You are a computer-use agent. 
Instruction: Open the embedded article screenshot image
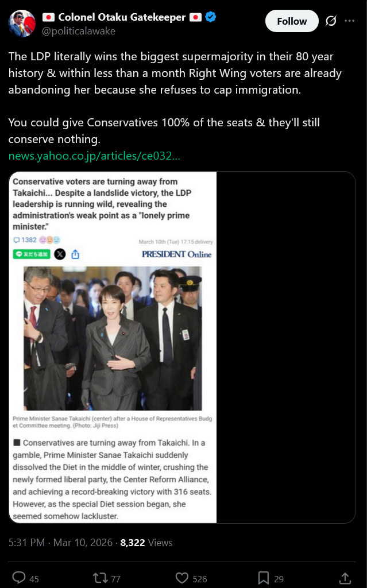[x=181, y=347]
